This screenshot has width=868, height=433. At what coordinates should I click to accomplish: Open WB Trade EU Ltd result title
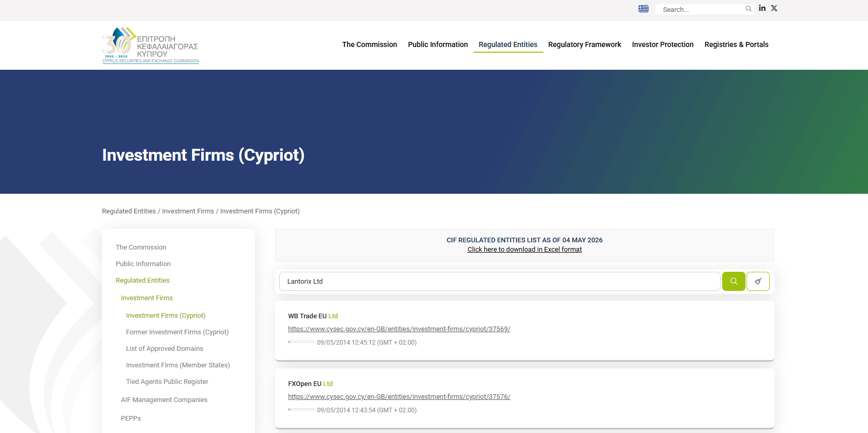point(313,316)
